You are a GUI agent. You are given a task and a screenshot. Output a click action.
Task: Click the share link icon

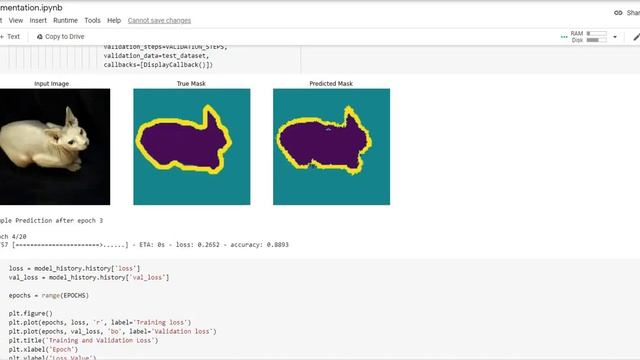click(x=618, y=13)
